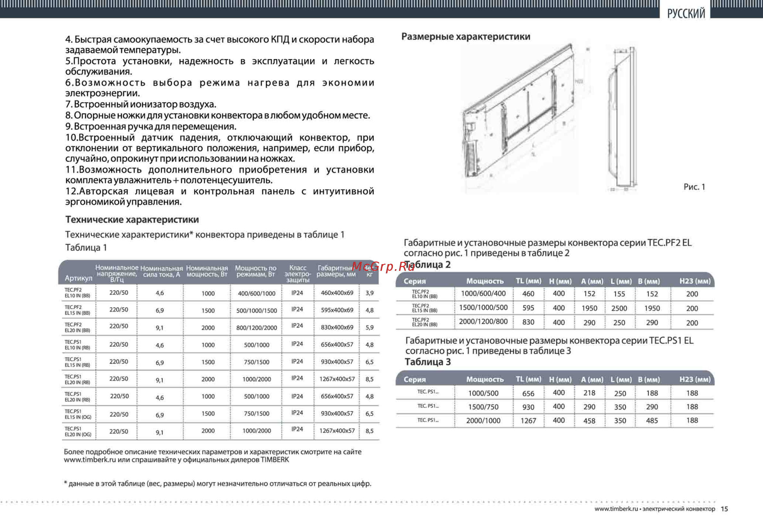
Task: Click the TEC.PS1 EL series description paragraph
Action: [549, 345]
